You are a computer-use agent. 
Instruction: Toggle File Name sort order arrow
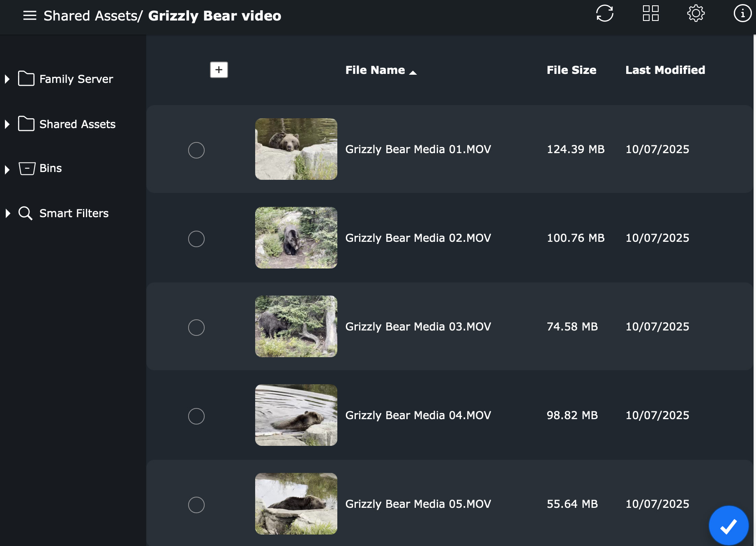tap(413, 73)
